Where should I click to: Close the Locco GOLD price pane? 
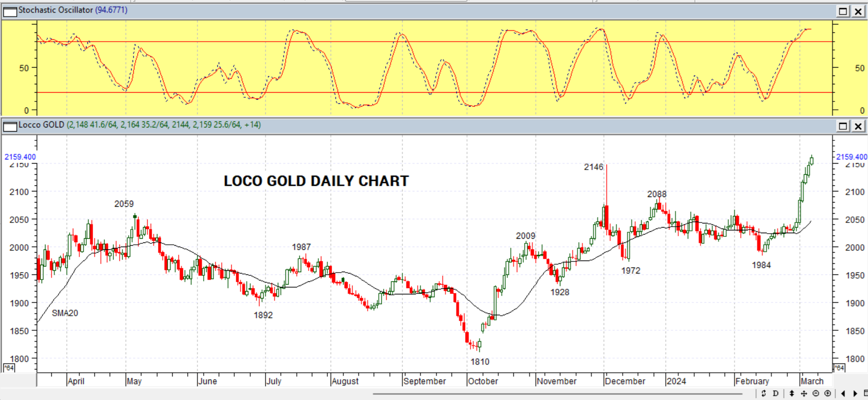tap(858, 126)
